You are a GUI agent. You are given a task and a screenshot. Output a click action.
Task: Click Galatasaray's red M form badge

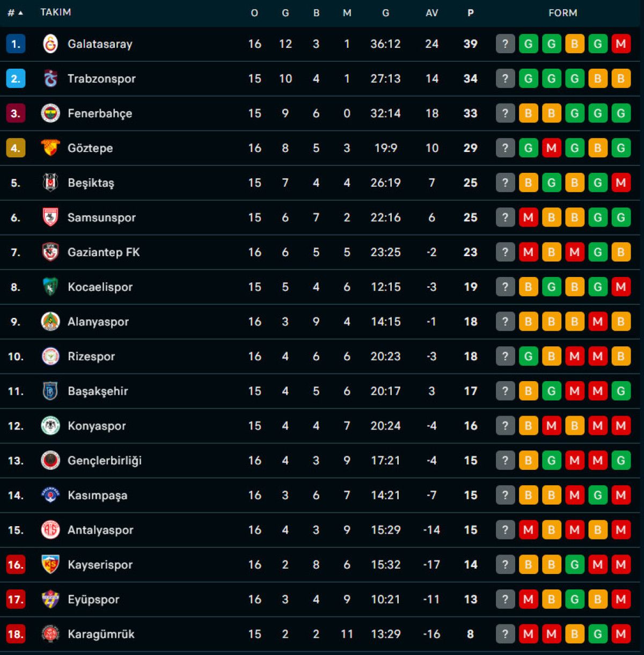[621, 44]
